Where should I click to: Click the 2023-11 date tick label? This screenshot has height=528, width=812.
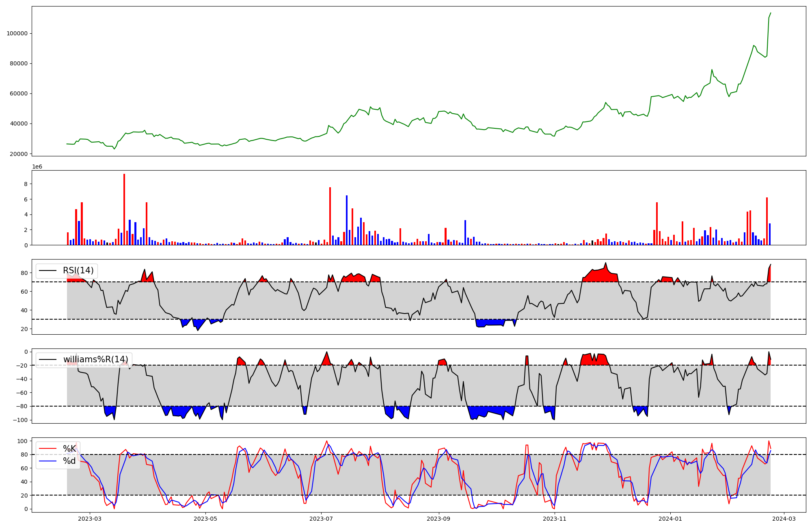(555, 519)
